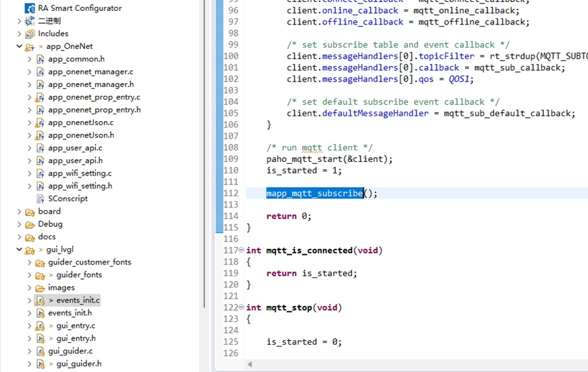Expand the Debug folder
The height and width of the screenshot is (372, 588).
coord(19,224)
